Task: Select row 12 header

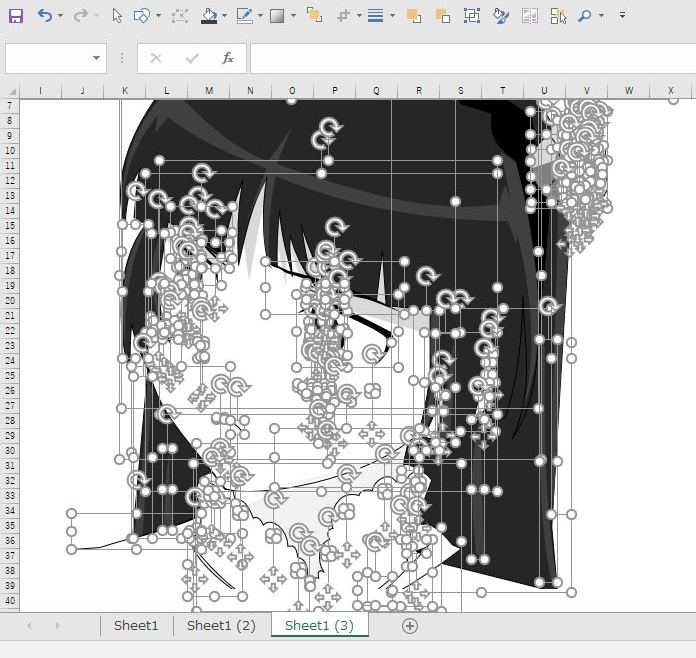Action: (x=10, y=180)
